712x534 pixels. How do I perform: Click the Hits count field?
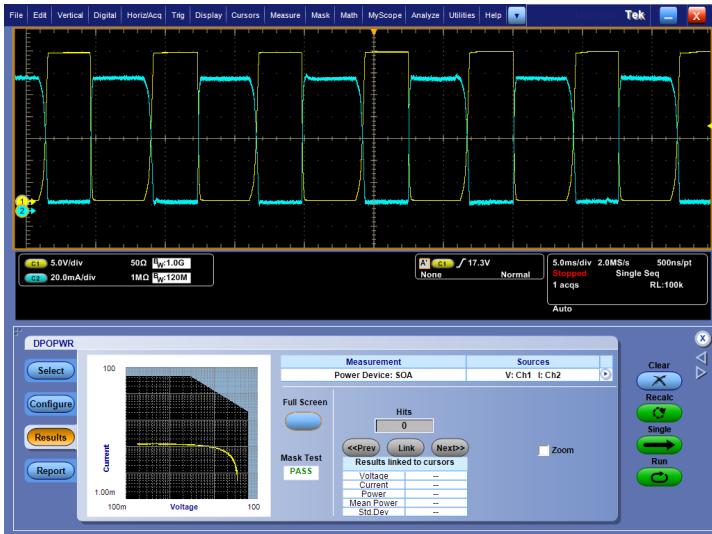tap(404, 426)
